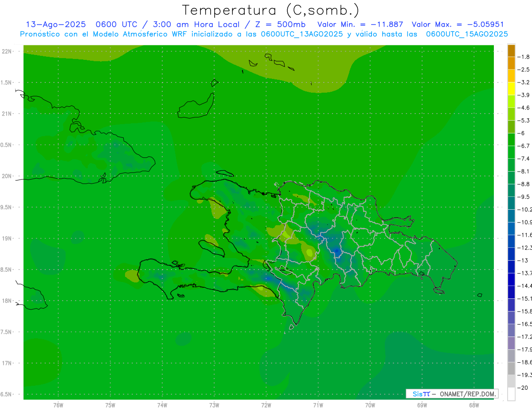Click initialization time "0600UTC_13AGO2025"
This screenshot has width=532, height=411.
pos(302,34)
